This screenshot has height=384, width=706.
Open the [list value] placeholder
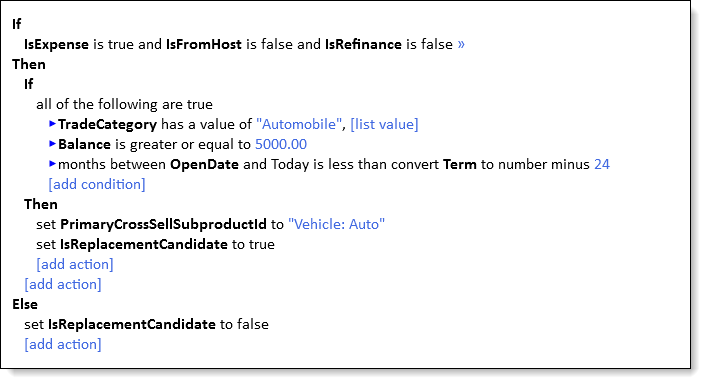tap(384, 124)
